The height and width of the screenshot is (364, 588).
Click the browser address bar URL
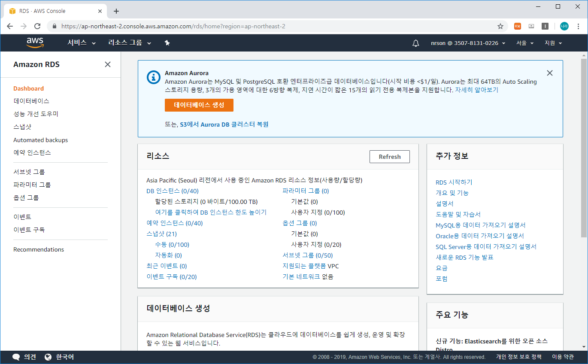173,26
